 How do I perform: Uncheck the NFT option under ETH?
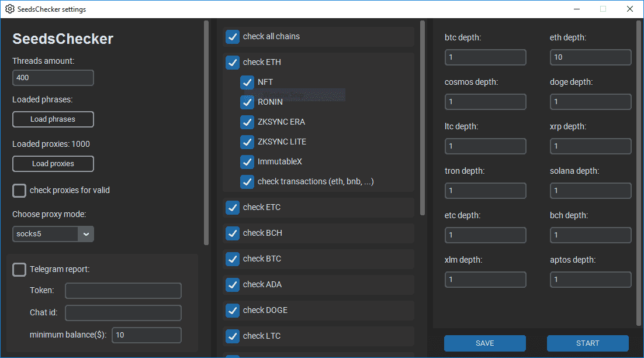click(247, 82)
